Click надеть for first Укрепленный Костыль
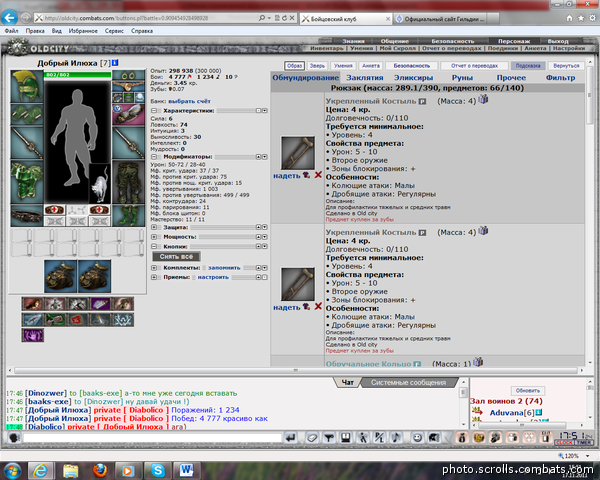600x480 pixels. coord(287,176)
